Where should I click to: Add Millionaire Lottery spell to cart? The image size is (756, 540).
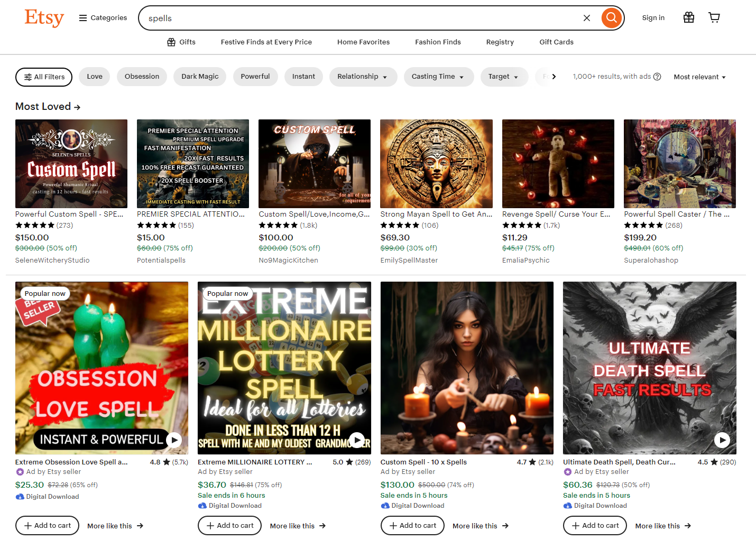tap(229, 526)
